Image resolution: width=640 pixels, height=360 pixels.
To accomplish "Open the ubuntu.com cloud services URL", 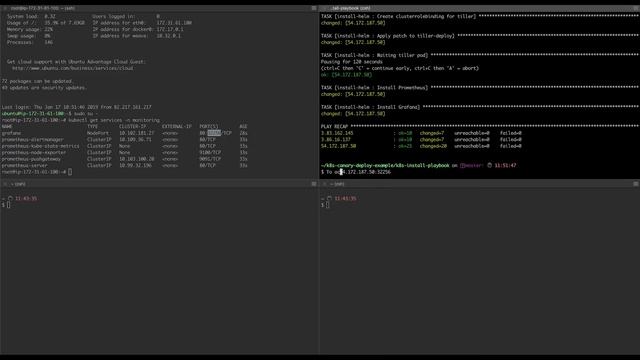I will 73,68.
